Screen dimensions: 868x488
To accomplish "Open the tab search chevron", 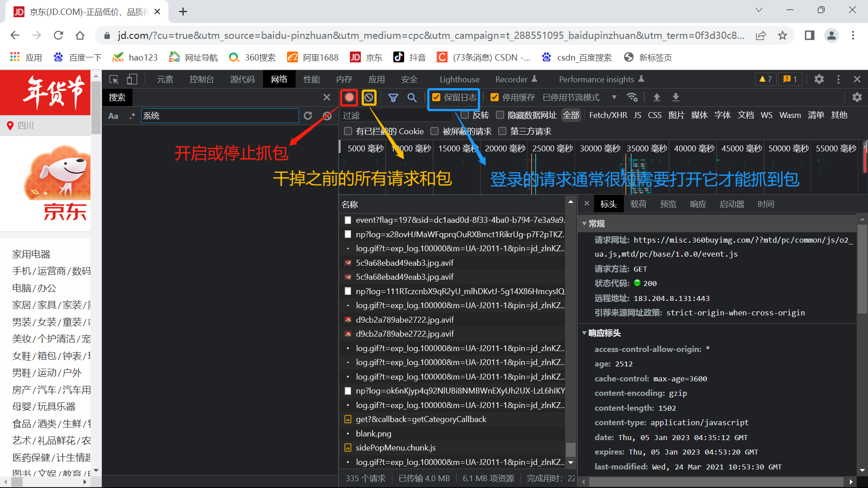I will pos(759,10).
